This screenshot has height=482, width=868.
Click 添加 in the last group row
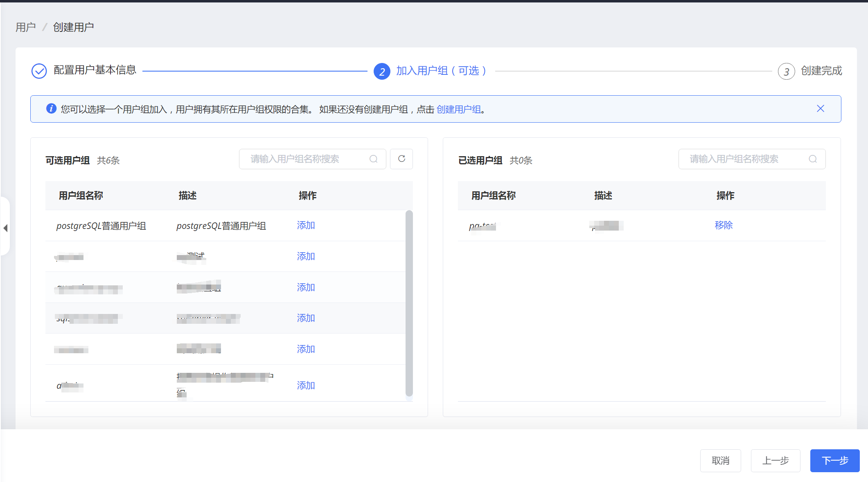tap(306, 386)
